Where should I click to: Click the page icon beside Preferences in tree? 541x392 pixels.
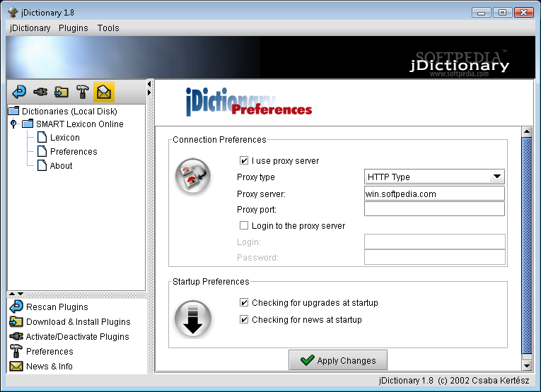pyautogui.click(x=42, y=151)
